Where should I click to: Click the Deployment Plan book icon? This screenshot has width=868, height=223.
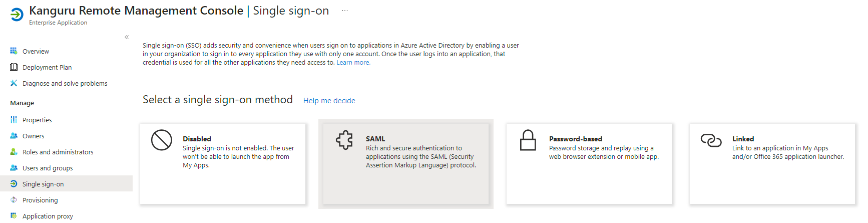tap(14, 67)
